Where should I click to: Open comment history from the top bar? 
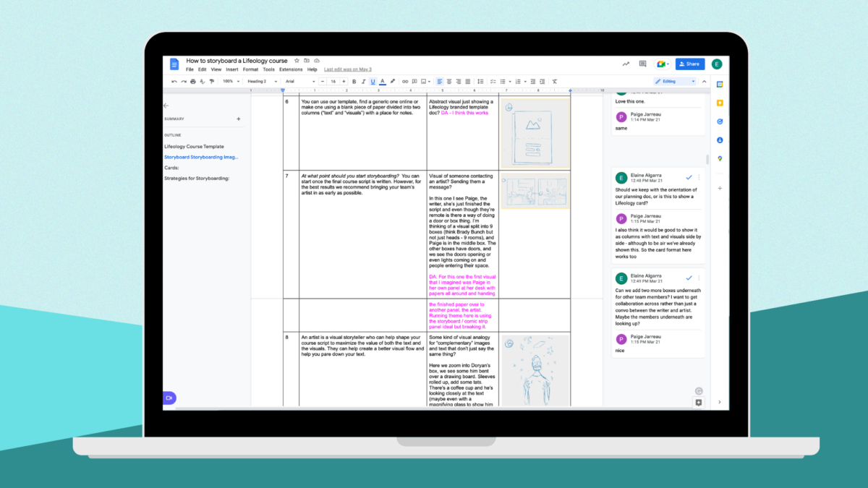click(x=642, y=64)
